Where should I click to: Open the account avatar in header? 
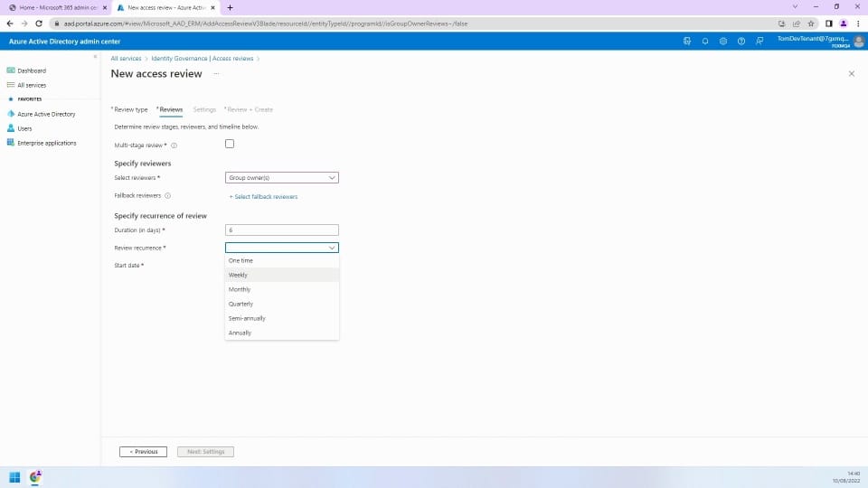859,42
